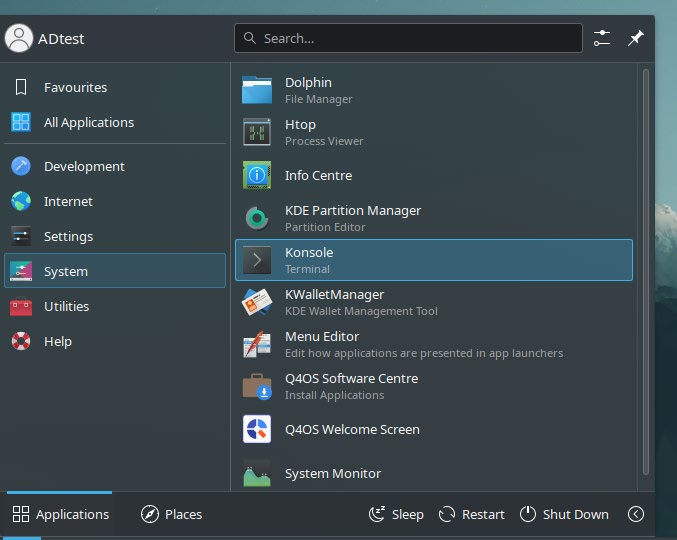677x540 pixels.
Task: Open Info Centre via its icon
Action: click(x=257, y=175)
